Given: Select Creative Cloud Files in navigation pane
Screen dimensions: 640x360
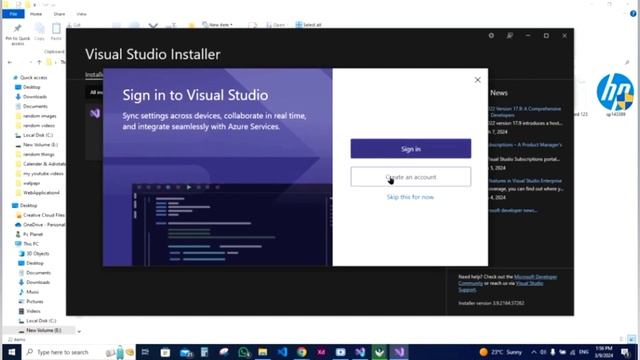Looking at the screenshot, I should (44, 215).
